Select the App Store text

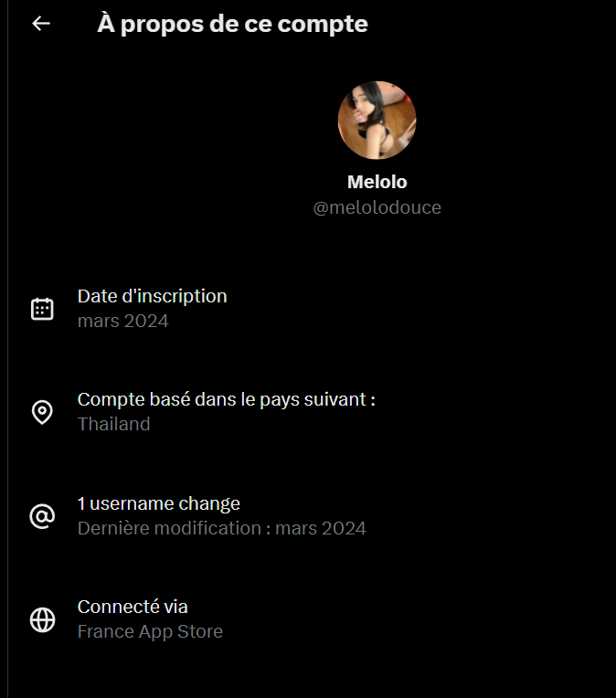(180, 631)
